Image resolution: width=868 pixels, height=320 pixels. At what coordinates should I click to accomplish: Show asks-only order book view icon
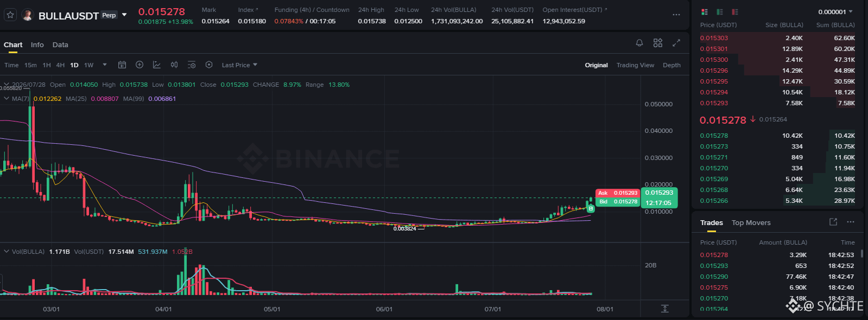coord(735,12)
